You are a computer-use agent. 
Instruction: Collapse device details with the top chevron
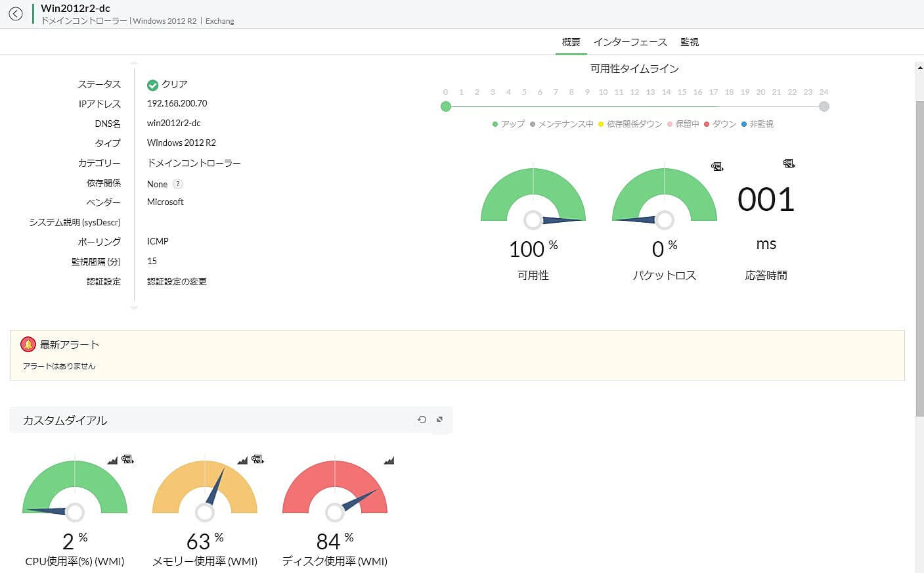pos(134,63)
